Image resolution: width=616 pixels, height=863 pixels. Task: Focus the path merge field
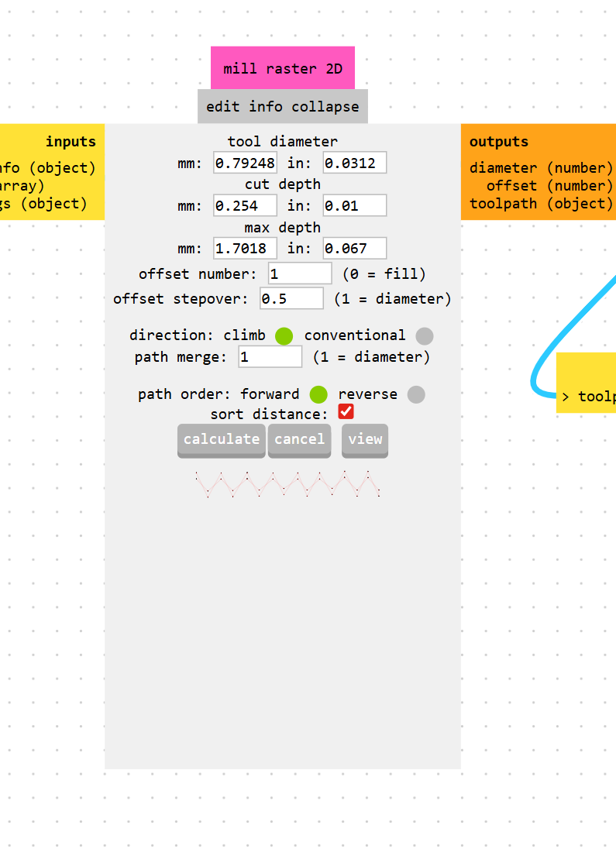click(270, 356)
